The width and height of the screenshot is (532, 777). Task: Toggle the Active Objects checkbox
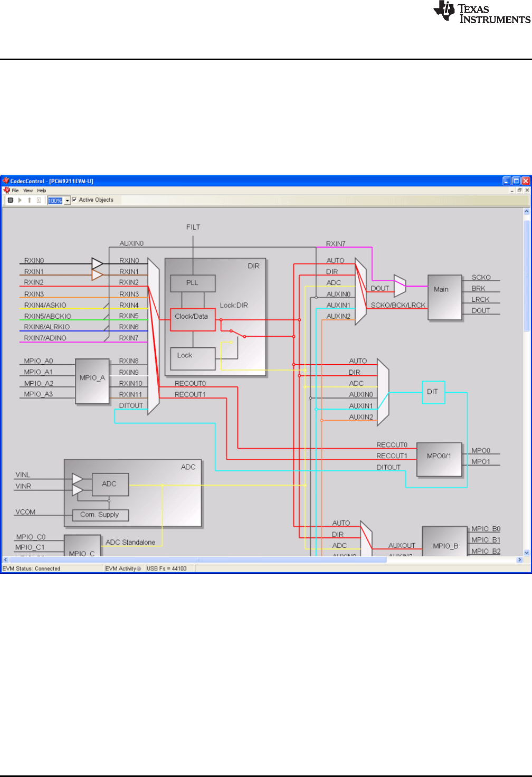74,200
